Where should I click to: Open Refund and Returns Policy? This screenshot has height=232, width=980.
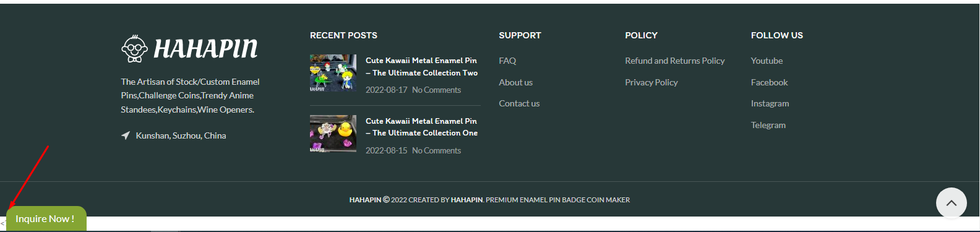tap(674, 61)
